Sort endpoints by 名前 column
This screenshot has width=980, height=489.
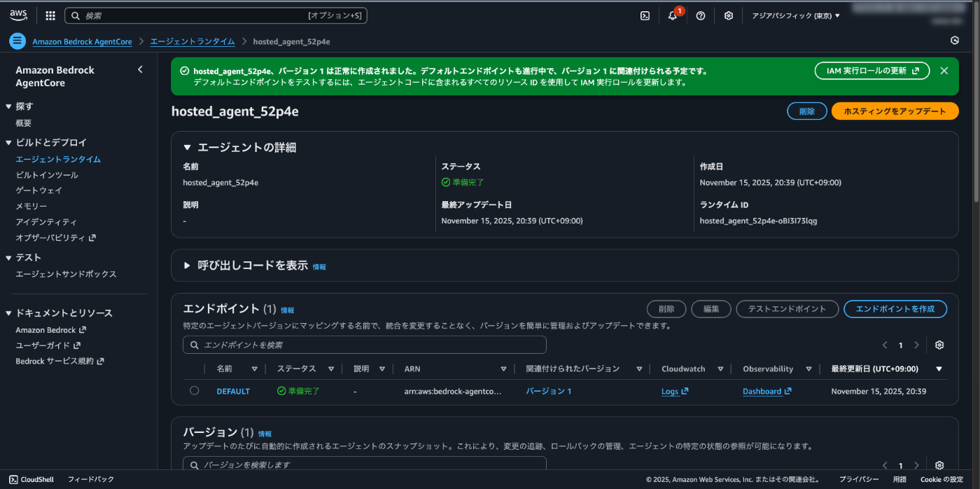click(x=254, y=369)
